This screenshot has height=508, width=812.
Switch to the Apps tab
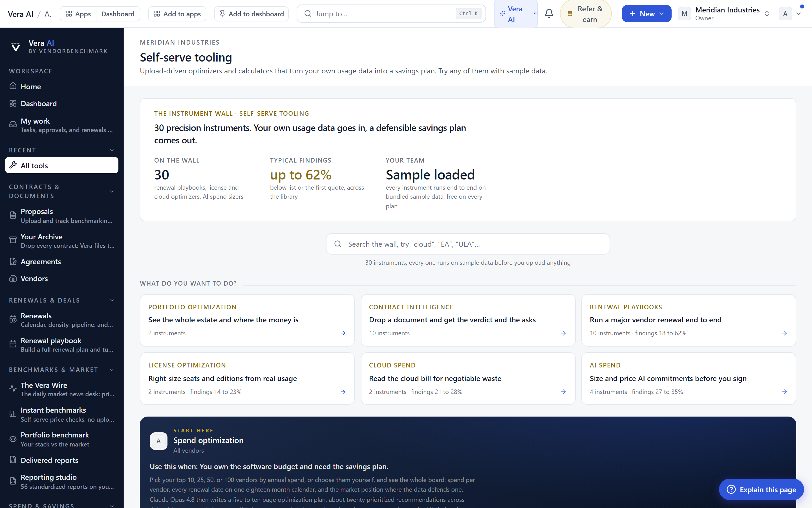(x=78, y=14)
